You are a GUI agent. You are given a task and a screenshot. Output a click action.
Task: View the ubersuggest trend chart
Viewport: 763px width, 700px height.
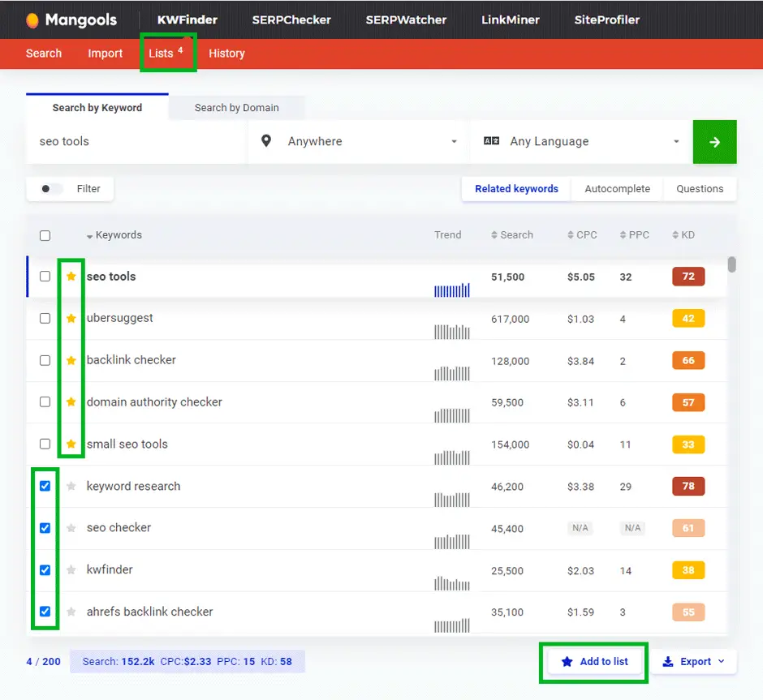[452, 332]
